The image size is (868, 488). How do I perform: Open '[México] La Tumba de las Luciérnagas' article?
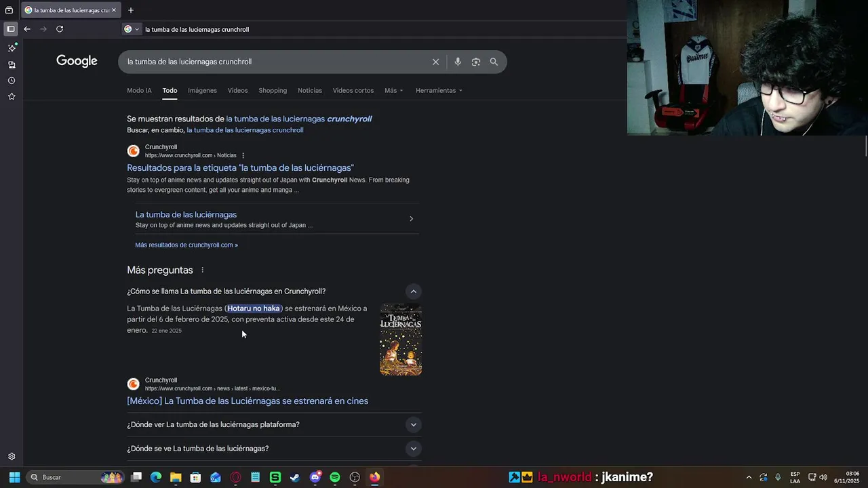click(248, 401)
